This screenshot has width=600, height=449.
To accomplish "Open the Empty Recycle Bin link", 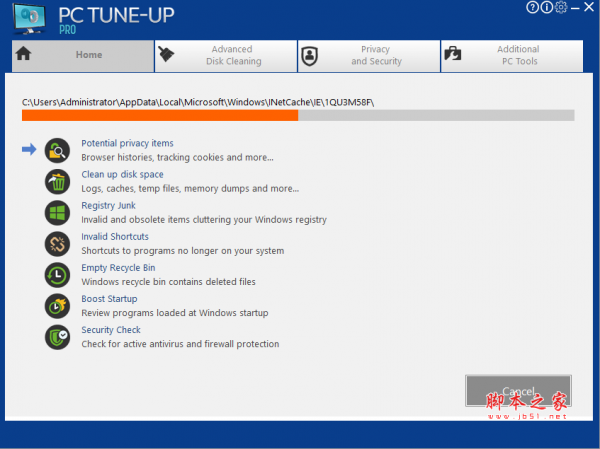I will pyautogui.click(x=118, y=268).
